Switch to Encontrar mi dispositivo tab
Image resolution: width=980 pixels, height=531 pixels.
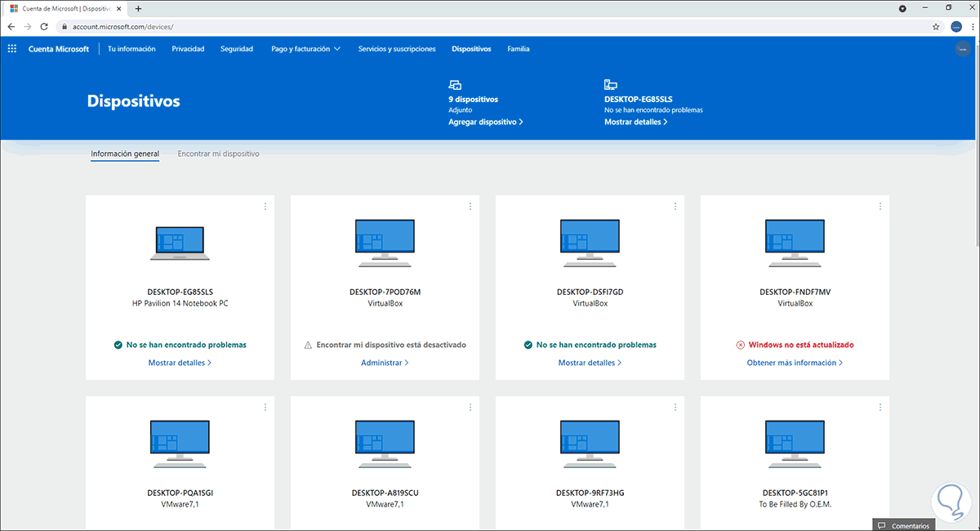tap(218, 154)
